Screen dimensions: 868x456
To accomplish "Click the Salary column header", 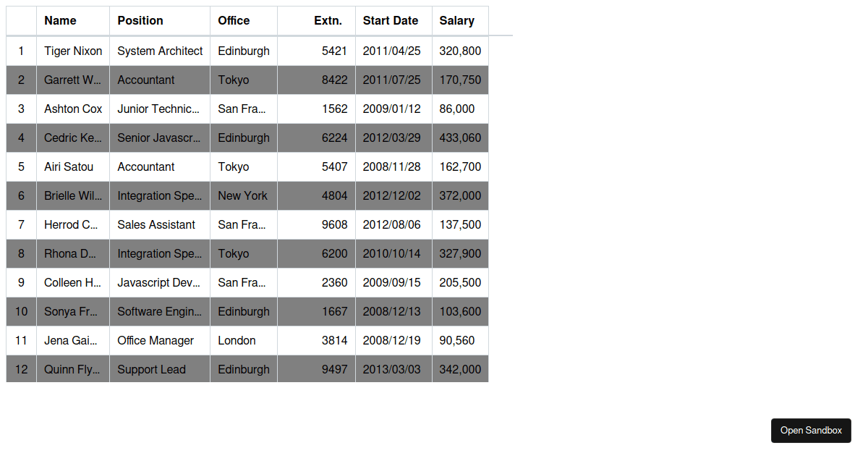I will pos(460,20).
